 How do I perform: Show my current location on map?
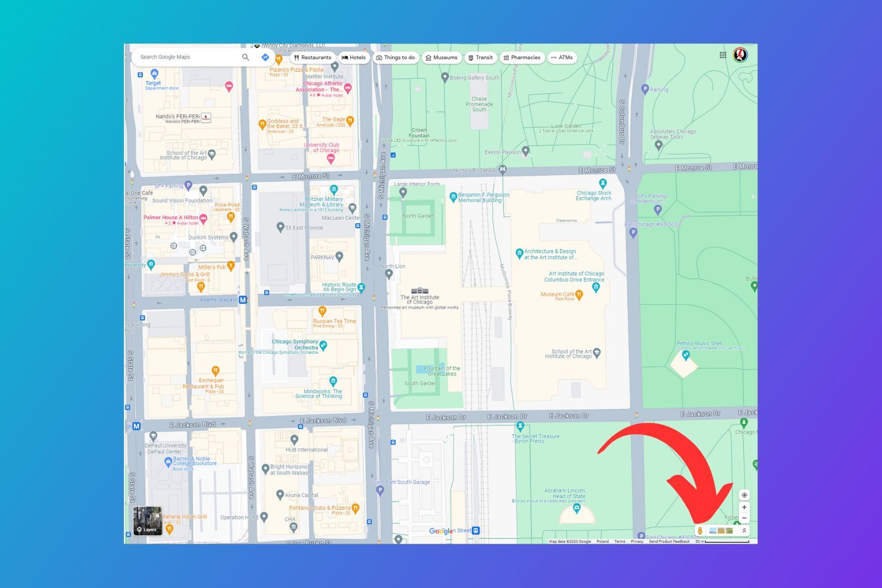(744, 495)
